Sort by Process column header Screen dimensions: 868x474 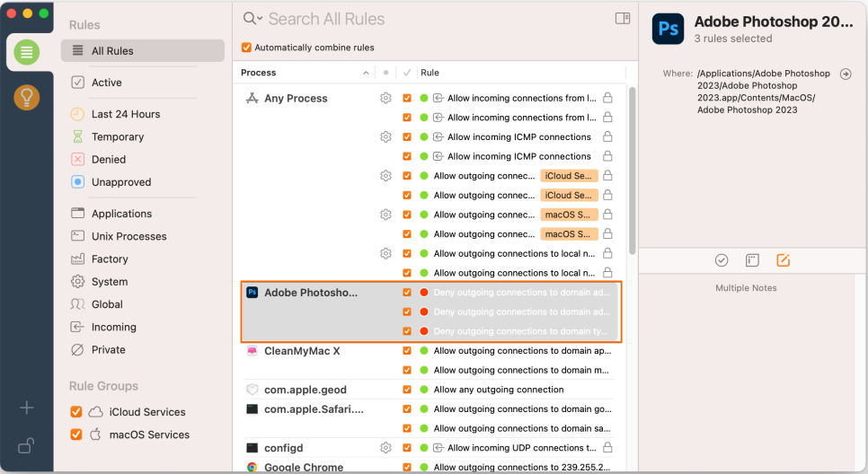[305, 73]
